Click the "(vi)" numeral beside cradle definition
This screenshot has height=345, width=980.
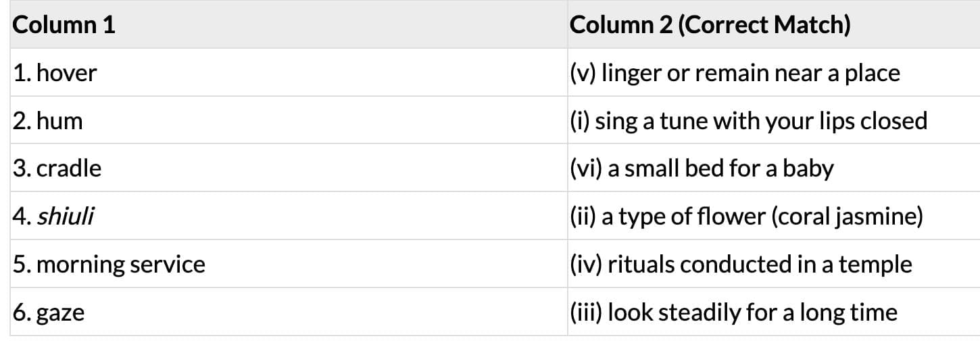coord(586,168)
